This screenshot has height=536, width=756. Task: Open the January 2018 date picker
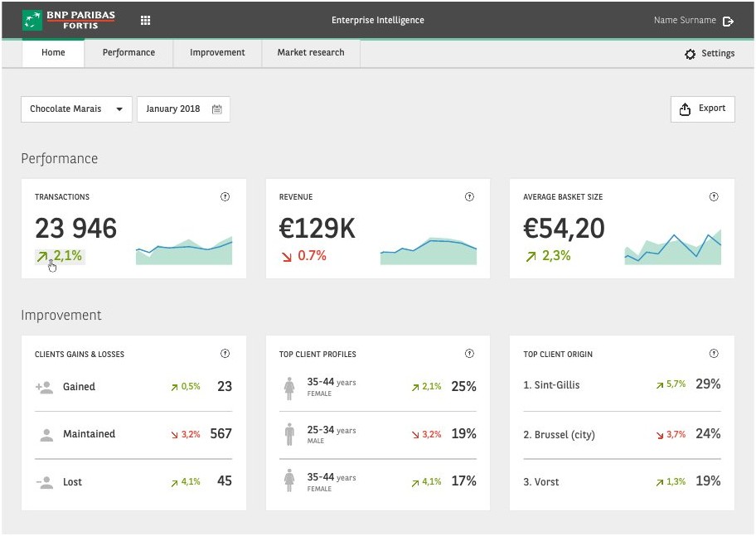[183, 109]
